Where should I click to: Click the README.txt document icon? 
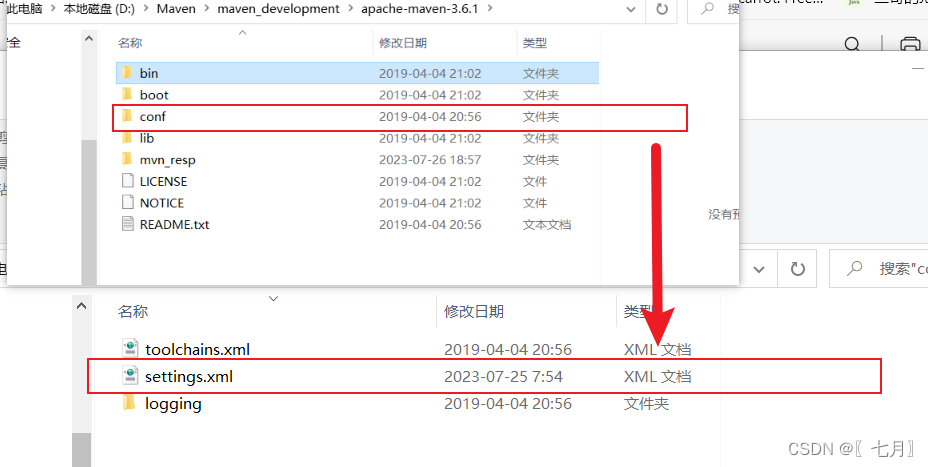(x=127, y=224)
